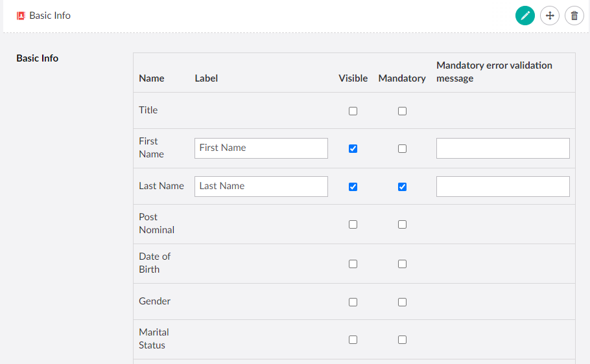Enable Marital Status Visible checkbox
Viewport: 590px width, 364px height.
point(353,339)
